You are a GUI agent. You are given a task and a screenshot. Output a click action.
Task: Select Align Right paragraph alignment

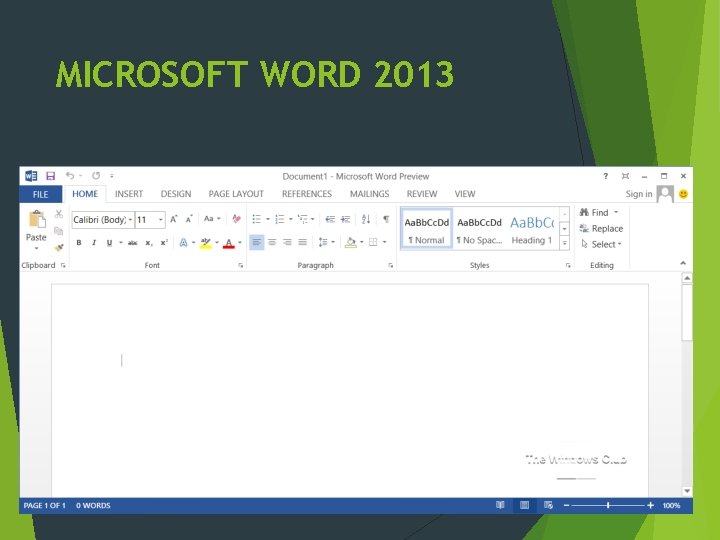click(x=287, y=242)
